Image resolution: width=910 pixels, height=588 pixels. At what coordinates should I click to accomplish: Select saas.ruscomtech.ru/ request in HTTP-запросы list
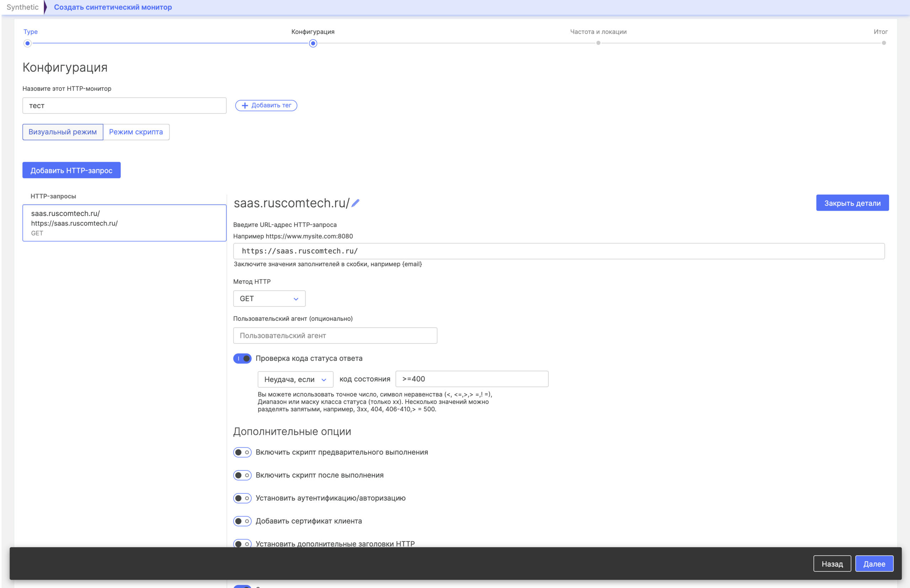(124, 223)
